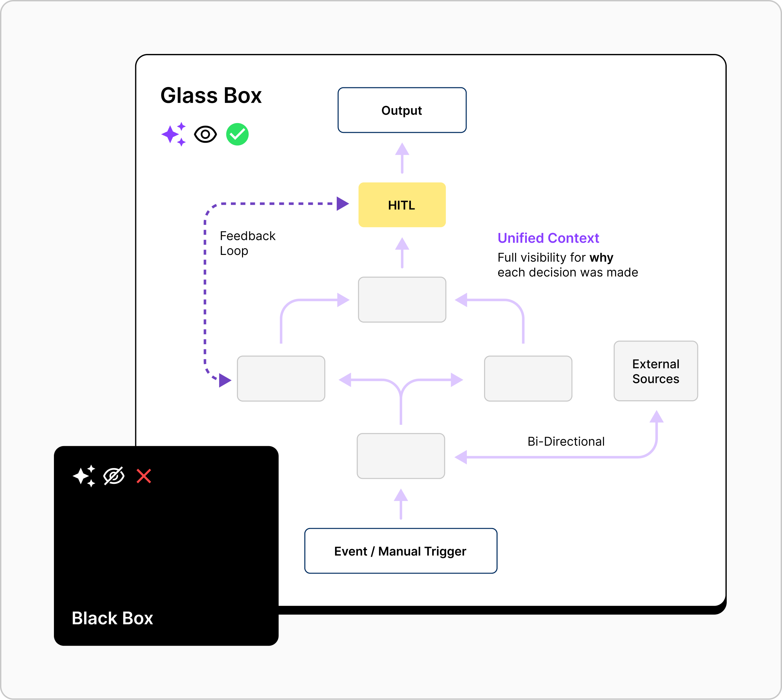Image resolution: width=782 pixels, height=700 pixels.
Task: Click the Event / Manual Trigger button
Action: click(x=401, y=551)
